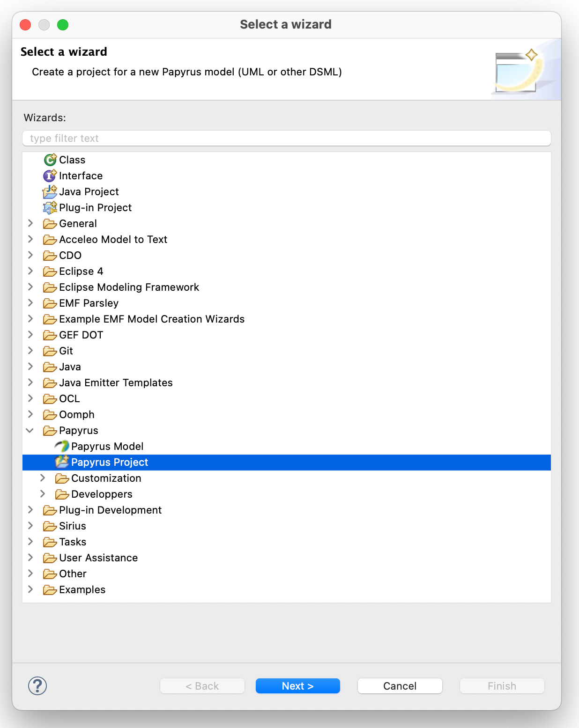Select the Class wizard icon
Image resolution: width=579 pixels, height=728 pixels.
point(50,160)
